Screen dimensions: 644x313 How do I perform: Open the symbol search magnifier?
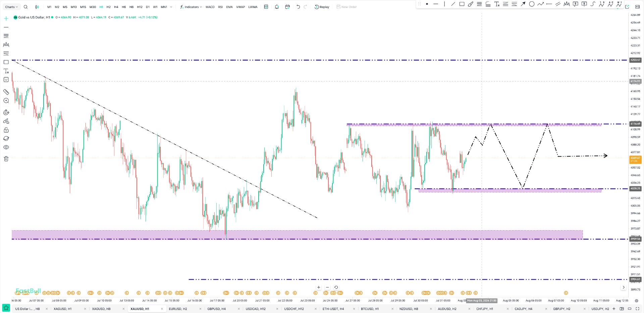pos(25,7)
